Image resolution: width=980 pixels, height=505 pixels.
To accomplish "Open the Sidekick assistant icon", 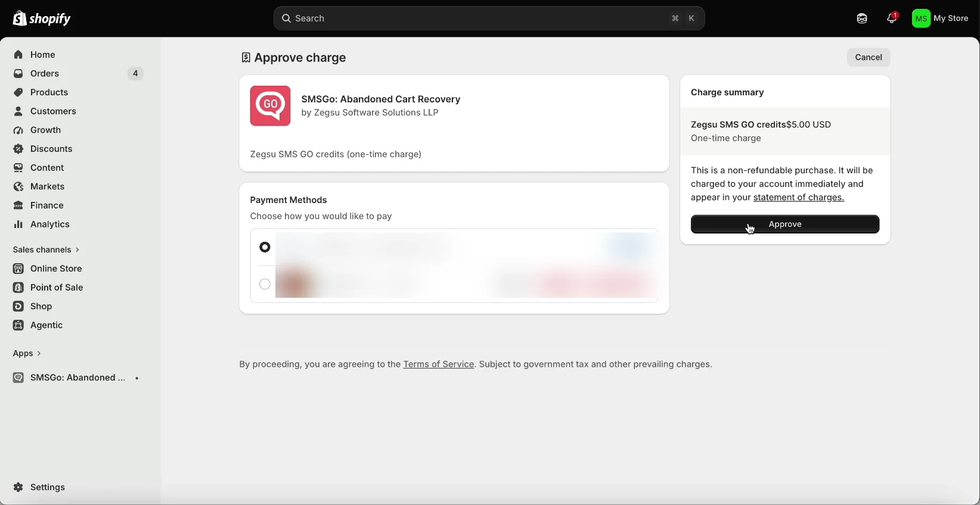I will click(862, 18).
